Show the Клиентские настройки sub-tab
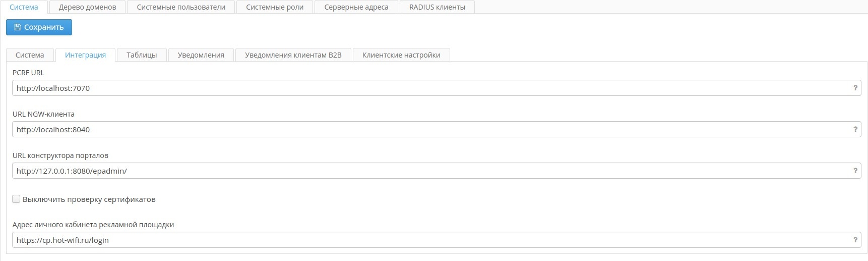868x261 pixels. 401,55
